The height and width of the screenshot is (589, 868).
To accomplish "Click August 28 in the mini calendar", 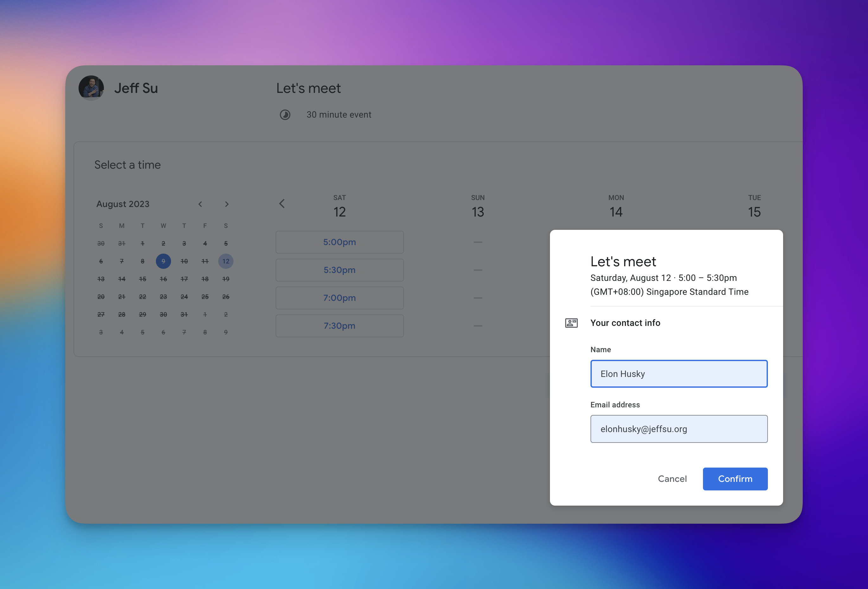I will point(122,315).
